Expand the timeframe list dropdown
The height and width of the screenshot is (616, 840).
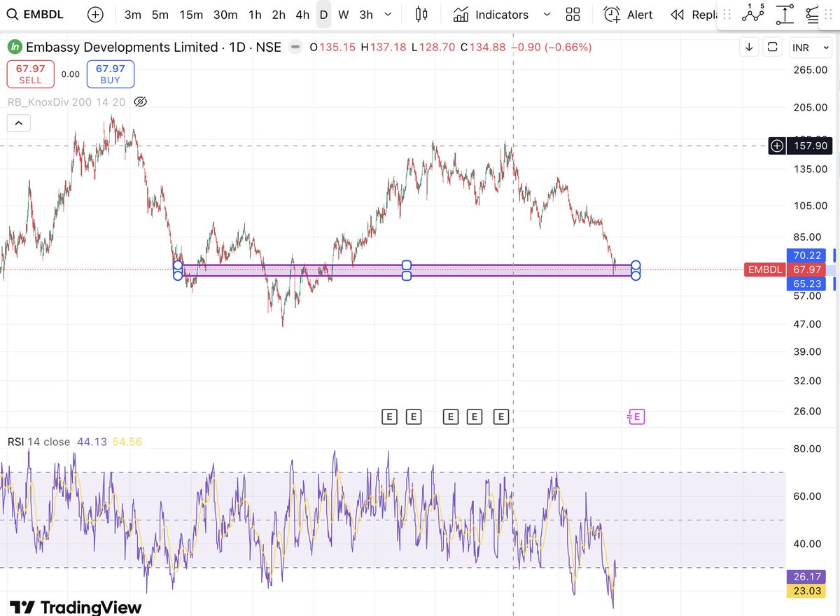[x=388, y=15]
